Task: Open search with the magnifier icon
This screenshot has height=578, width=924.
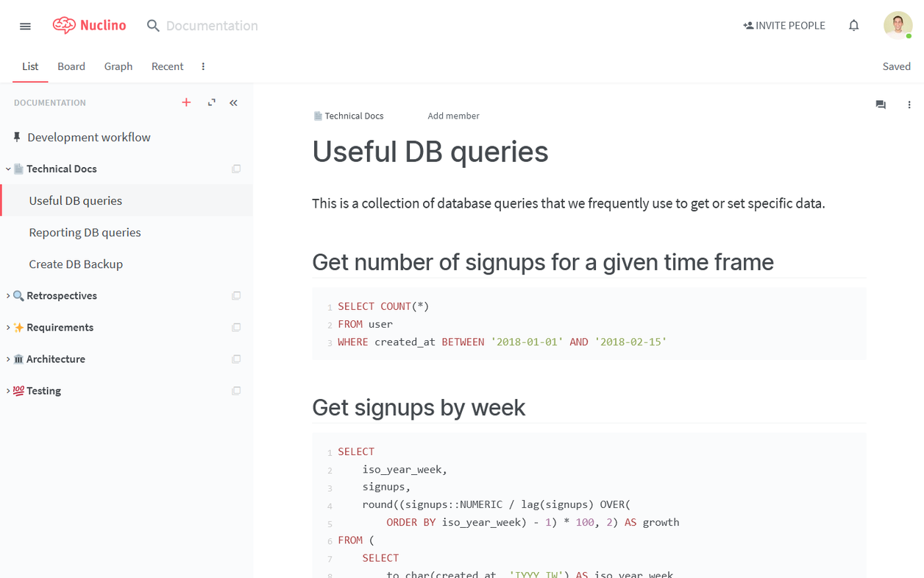Action: pos(153,25)
